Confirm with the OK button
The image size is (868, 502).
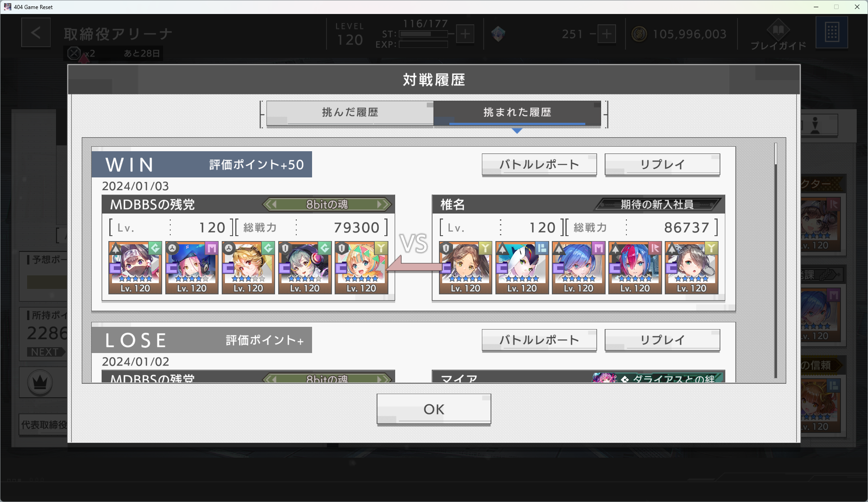pos(434,409)
